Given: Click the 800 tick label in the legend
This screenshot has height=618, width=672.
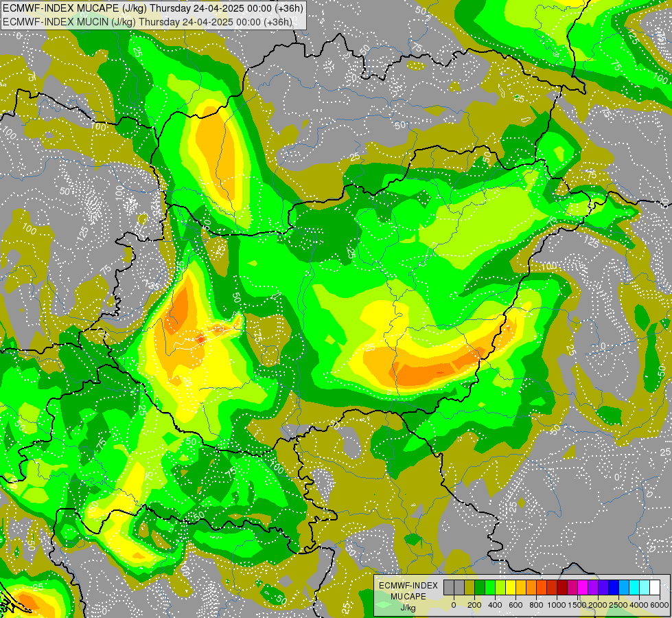Looking at the screenshot, I should pyautogui.click(x=536, y=605).
